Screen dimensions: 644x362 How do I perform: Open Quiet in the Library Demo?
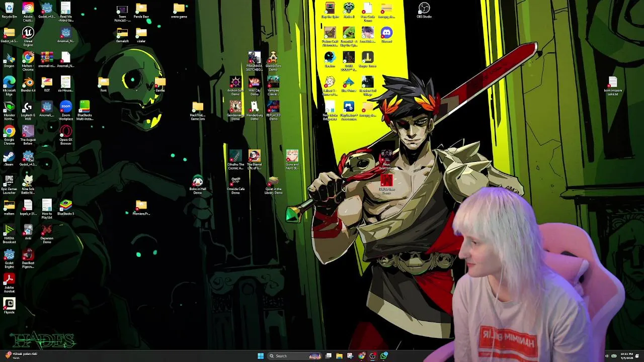point(273,185)
